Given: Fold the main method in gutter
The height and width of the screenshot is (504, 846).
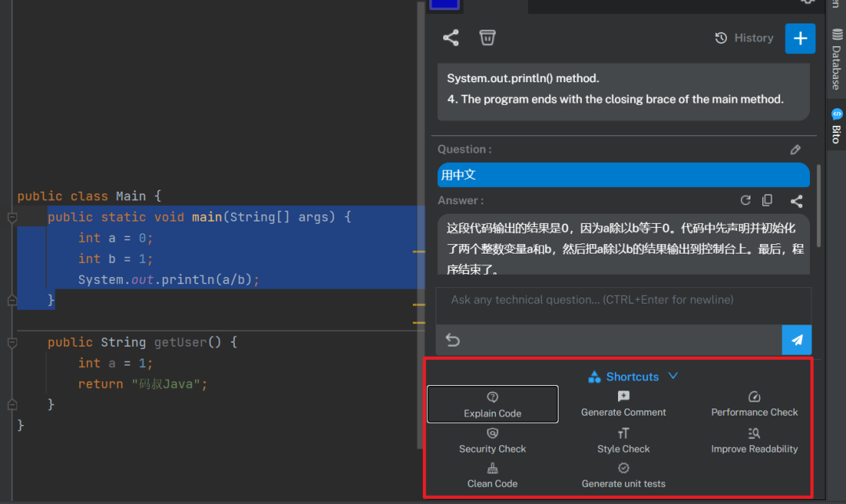Looking at the screenshot, I should pos(12,218).
